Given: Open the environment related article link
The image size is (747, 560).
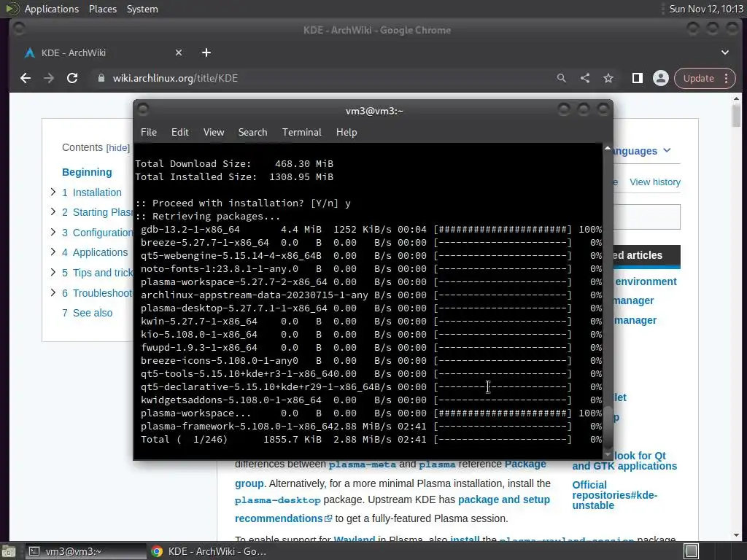Looking at the screenshot, I should (x=646, y=281).
